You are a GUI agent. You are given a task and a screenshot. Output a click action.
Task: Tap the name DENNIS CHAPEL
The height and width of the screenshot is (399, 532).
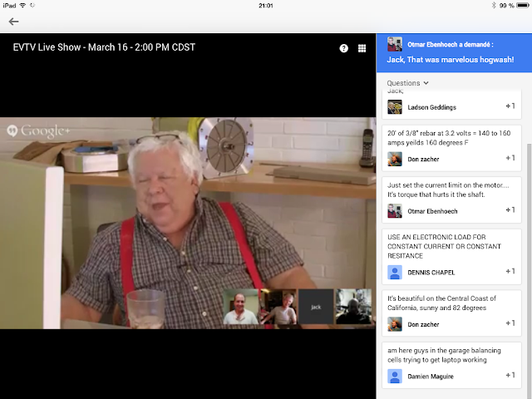[431, 273]
